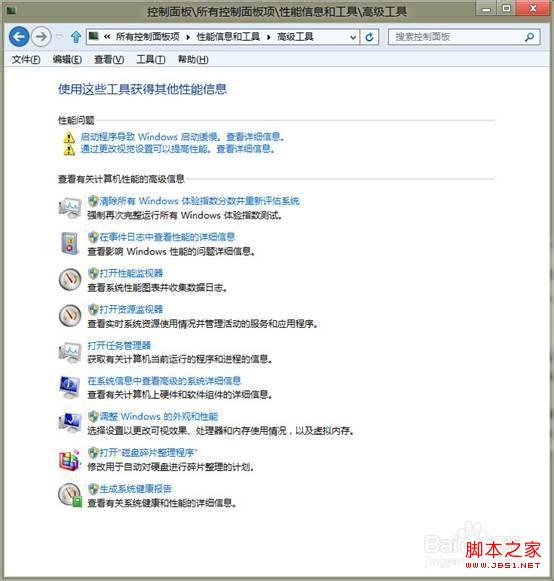
Task: Go back with the Back arrow button
Action: 19,37
